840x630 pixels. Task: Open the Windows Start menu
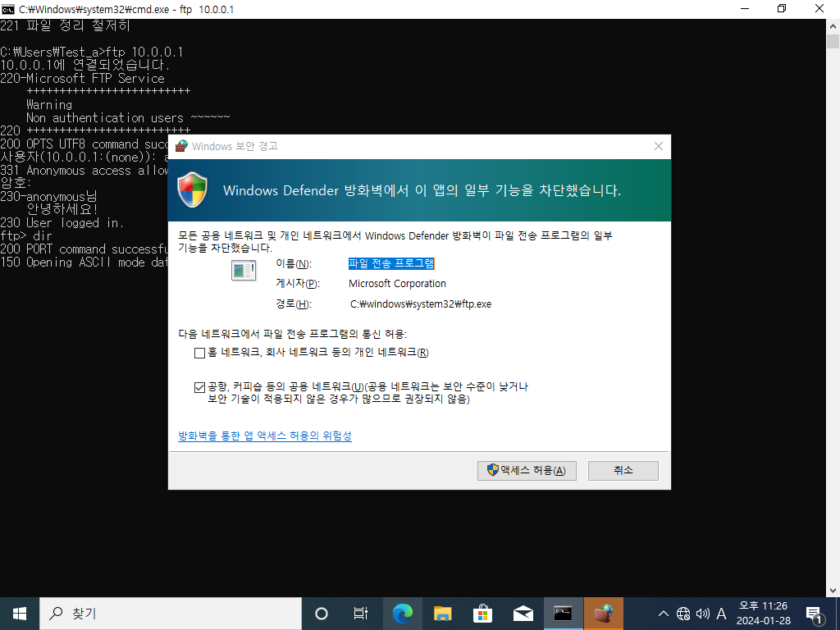pyautogui.click(x=20, y=614)
